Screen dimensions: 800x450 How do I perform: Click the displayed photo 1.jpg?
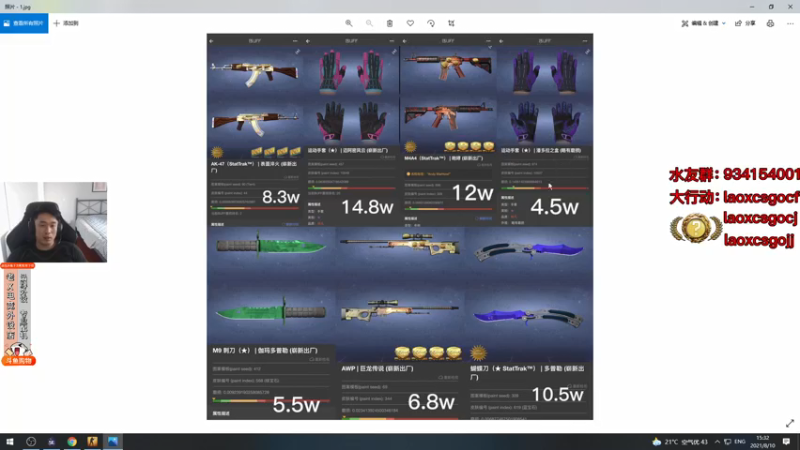coord(400,227)
